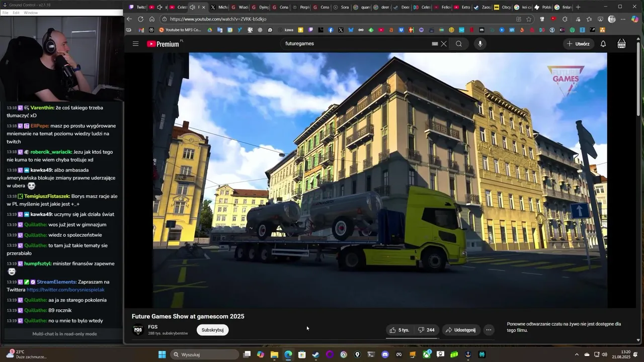Open the Window menu in Ground Control

click(x=31, y=13)
